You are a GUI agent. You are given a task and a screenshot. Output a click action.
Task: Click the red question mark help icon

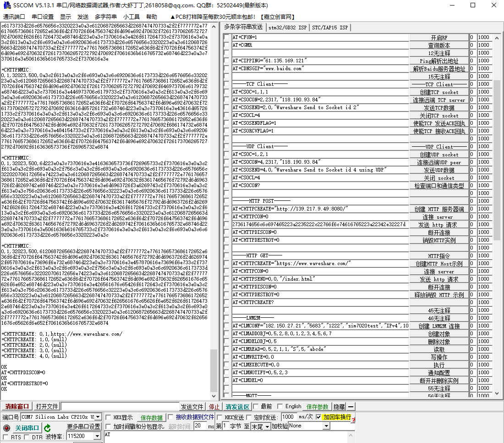click(x=353, y=420)
